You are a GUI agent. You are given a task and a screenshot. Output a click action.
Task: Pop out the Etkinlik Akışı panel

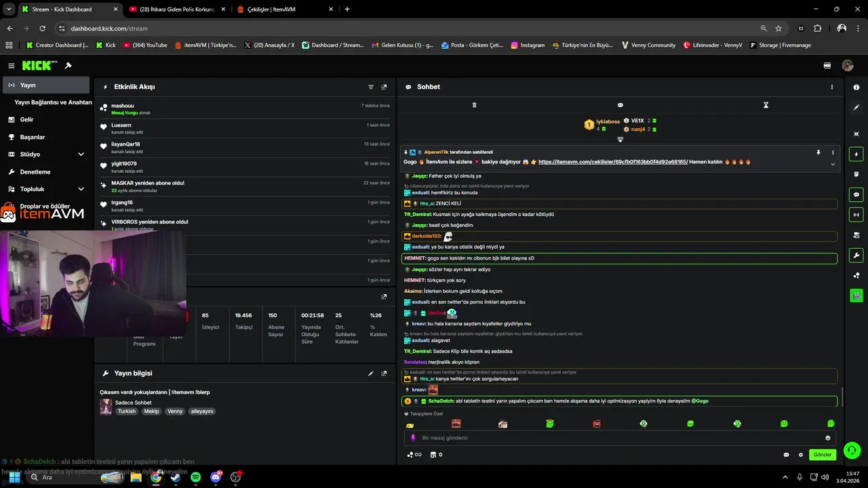384,87
